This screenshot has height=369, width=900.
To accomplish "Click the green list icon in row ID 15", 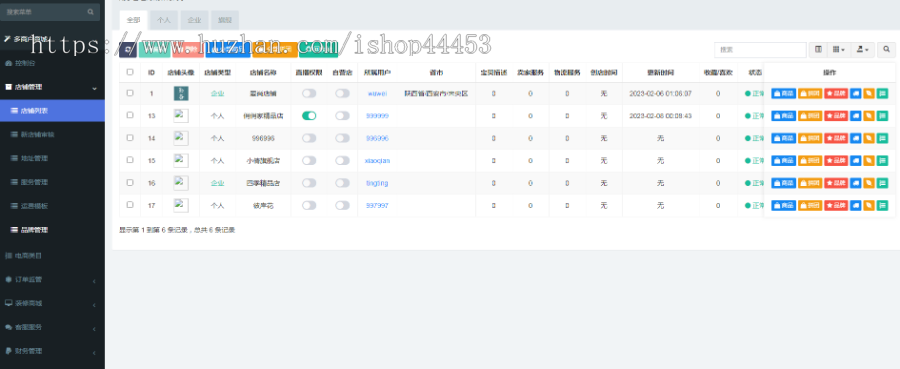I will (882, 161).
